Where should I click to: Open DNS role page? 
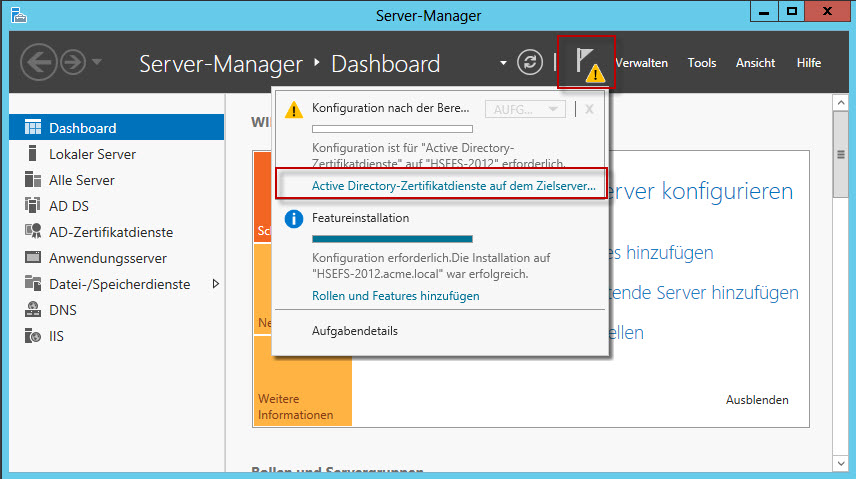point(63,310)
